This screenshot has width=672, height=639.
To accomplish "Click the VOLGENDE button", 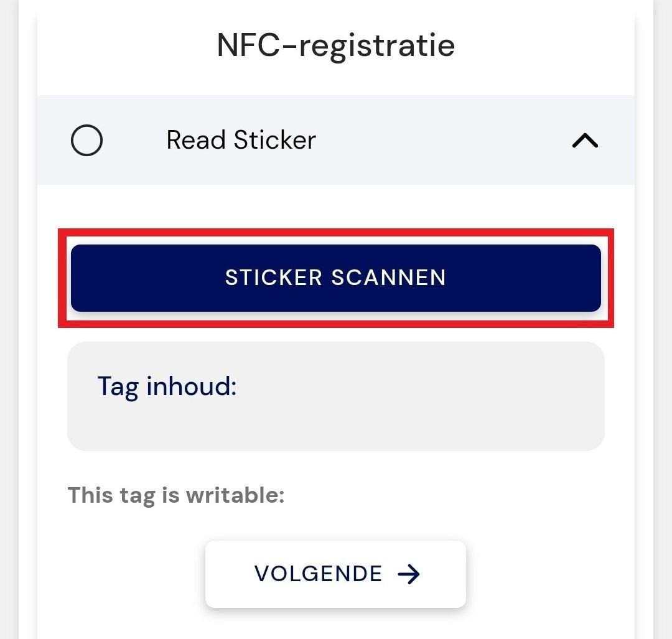I will (x=335, y=574).
